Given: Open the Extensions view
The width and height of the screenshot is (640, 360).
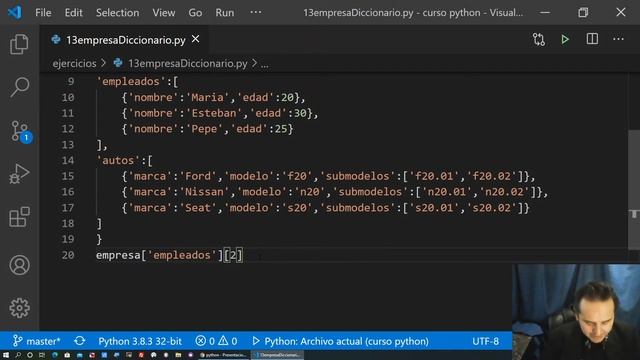Looking at the screenshot, I should (x=19, y=217).
